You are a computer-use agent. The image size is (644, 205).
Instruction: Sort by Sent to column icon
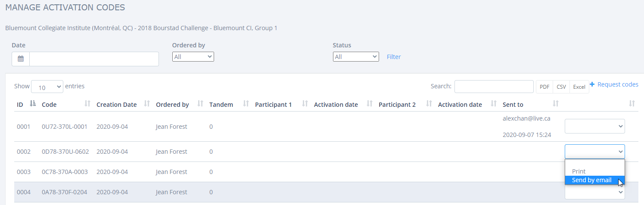555,104
